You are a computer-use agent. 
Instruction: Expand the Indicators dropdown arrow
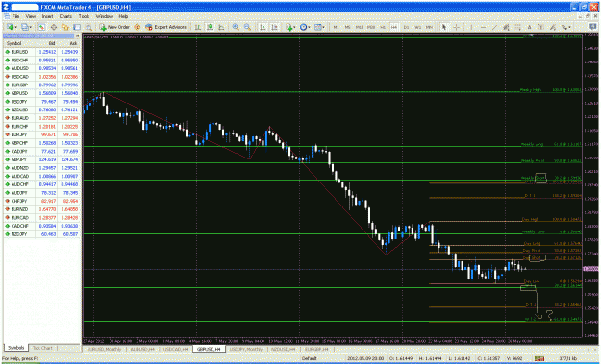tap(294, 27)
